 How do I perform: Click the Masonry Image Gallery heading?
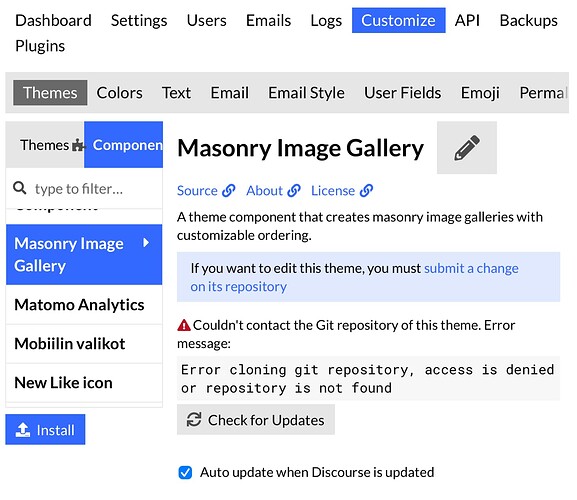click(300, 148)
